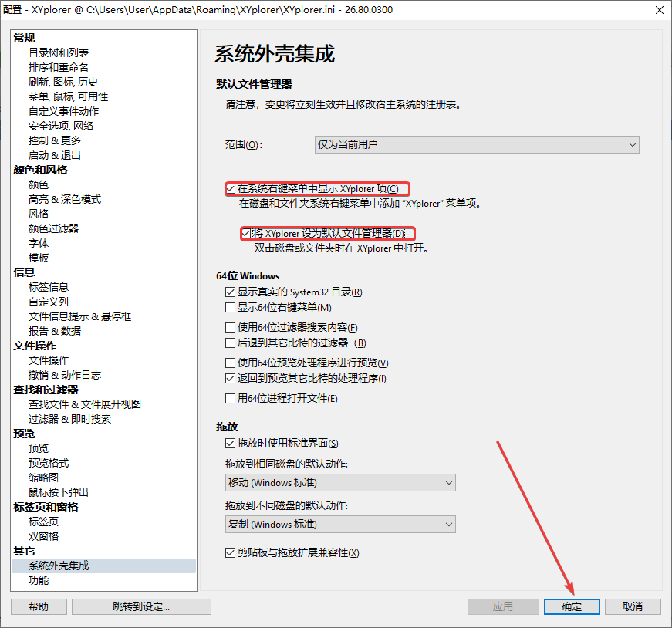The width and height of the screenshot is (672, 628).
Task: Open 预览格式 settings page
Action: coord(49,463)
